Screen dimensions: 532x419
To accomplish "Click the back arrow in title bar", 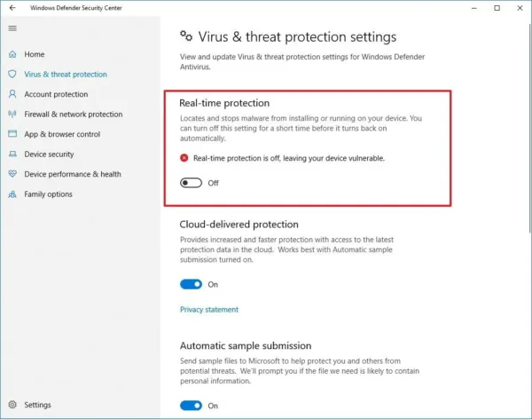I will click(12, 7).
